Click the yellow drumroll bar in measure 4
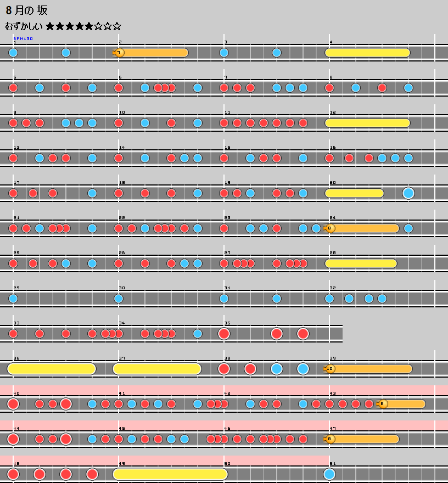 click(x=367, y=53)
